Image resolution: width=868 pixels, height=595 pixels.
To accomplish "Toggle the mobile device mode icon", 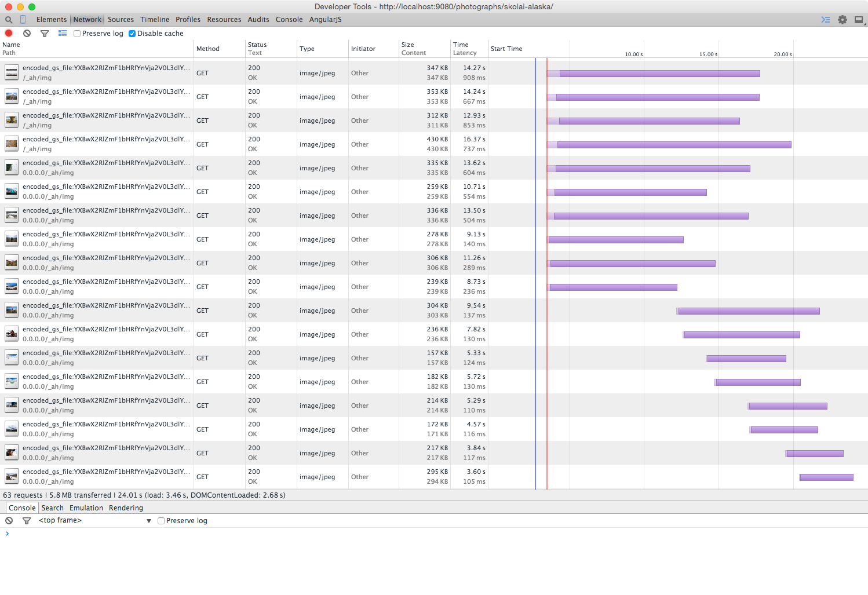I will pos(23,20).
